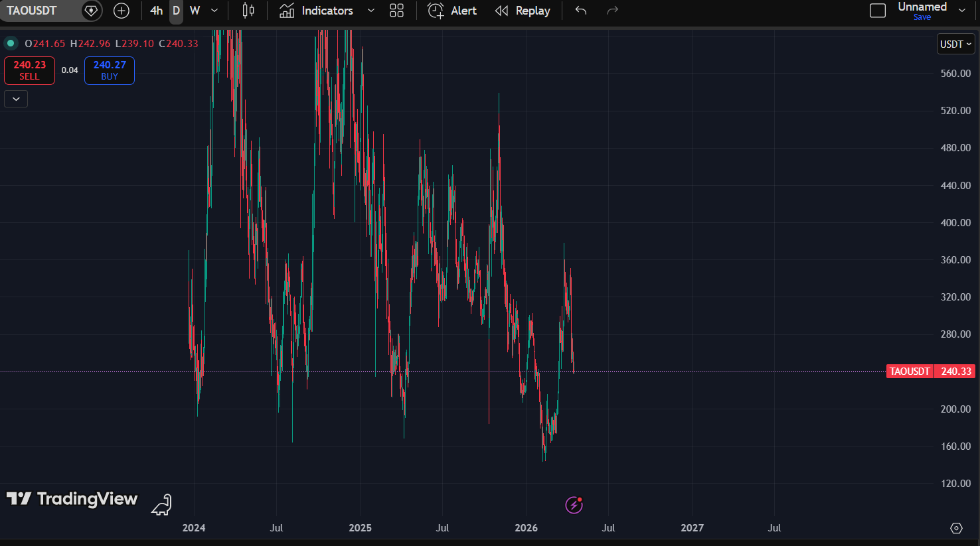Save the Unnamed layout

pos(922,17)
